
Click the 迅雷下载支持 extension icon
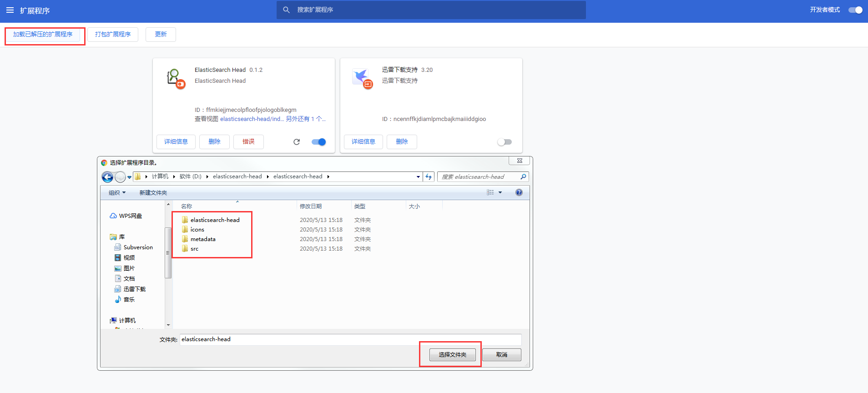363,79
